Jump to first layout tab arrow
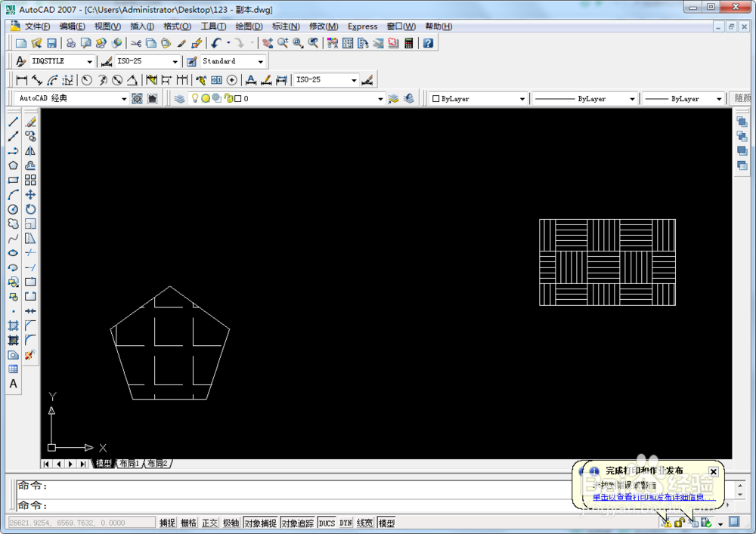756x534 pixels. pos(46,465)
